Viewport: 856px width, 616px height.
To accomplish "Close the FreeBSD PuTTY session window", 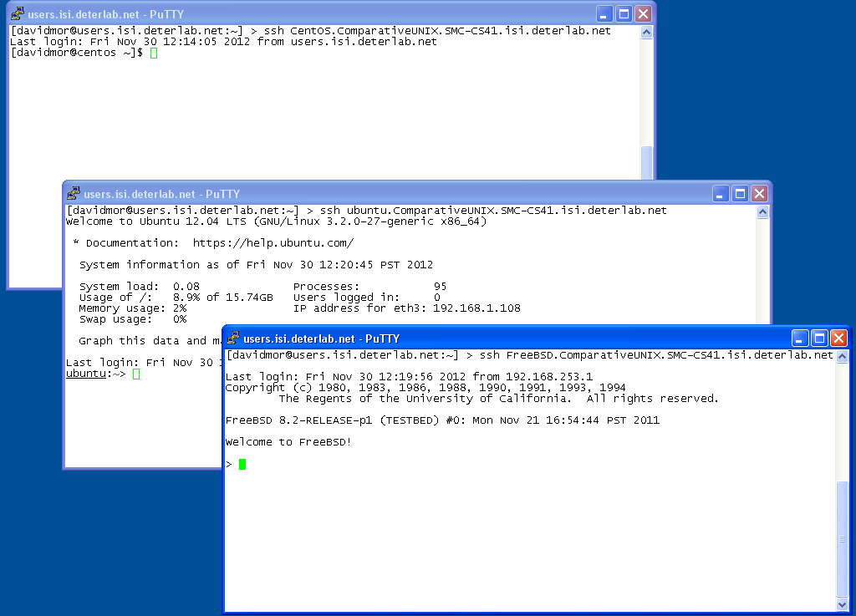I will (838, 339).
